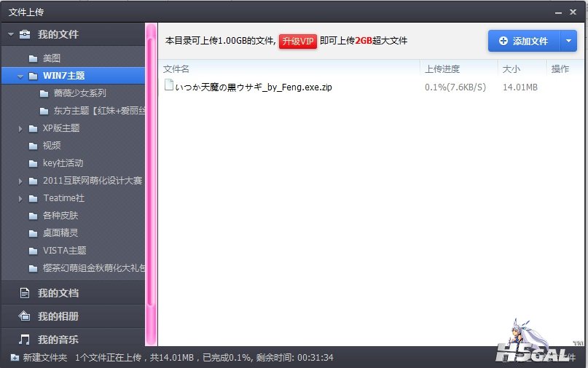Select the 桌面精灵 folder label
Image resolution: width=588 pixels, height=368 pixels.
pyautogui.click(x=60, y=233)
